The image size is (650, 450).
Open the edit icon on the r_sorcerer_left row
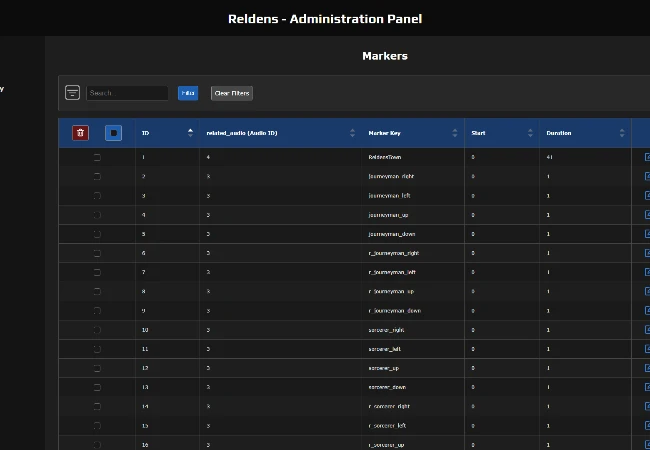coord(647,426)
